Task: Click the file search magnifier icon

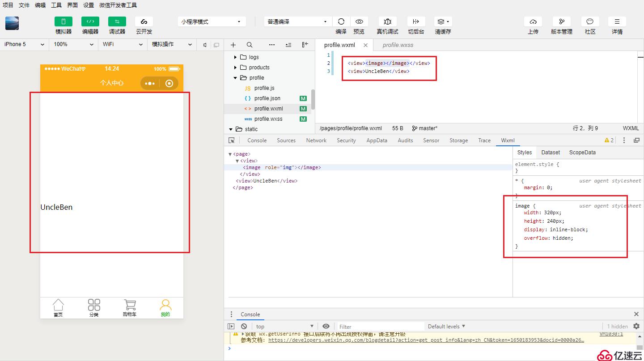Action: click(x=250, y=45)
